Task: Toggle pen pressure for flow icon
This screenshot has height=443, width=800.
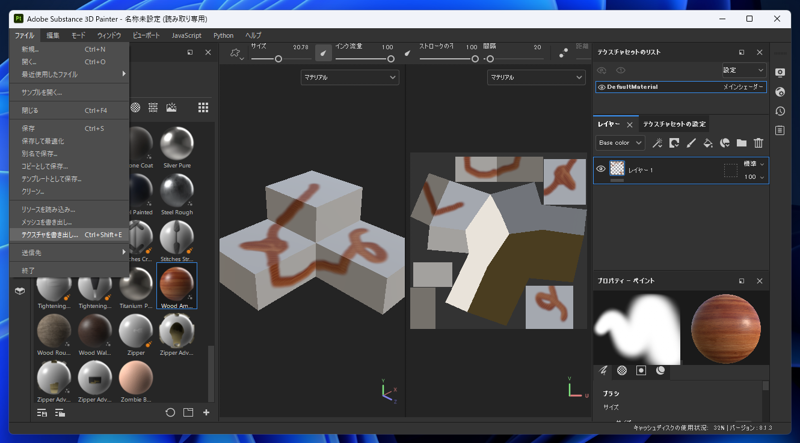Action: tap(323, 53)
